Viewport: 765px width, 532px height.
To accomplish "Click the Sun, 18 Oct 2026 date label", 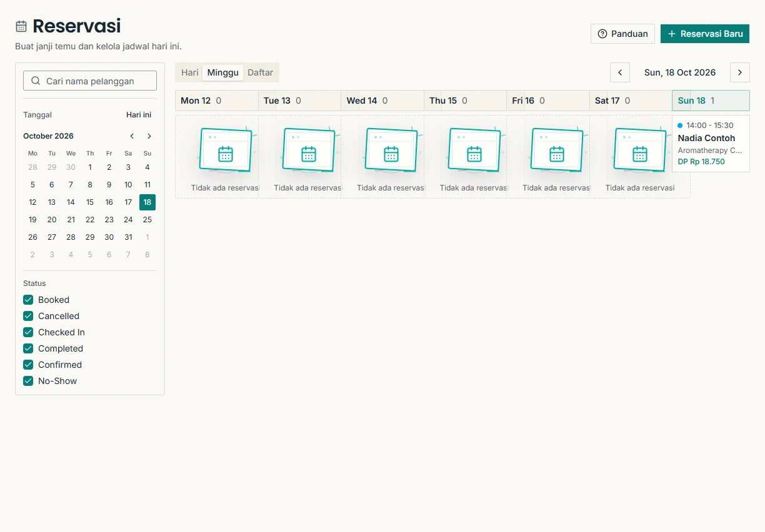I will (x=680, y=72).
